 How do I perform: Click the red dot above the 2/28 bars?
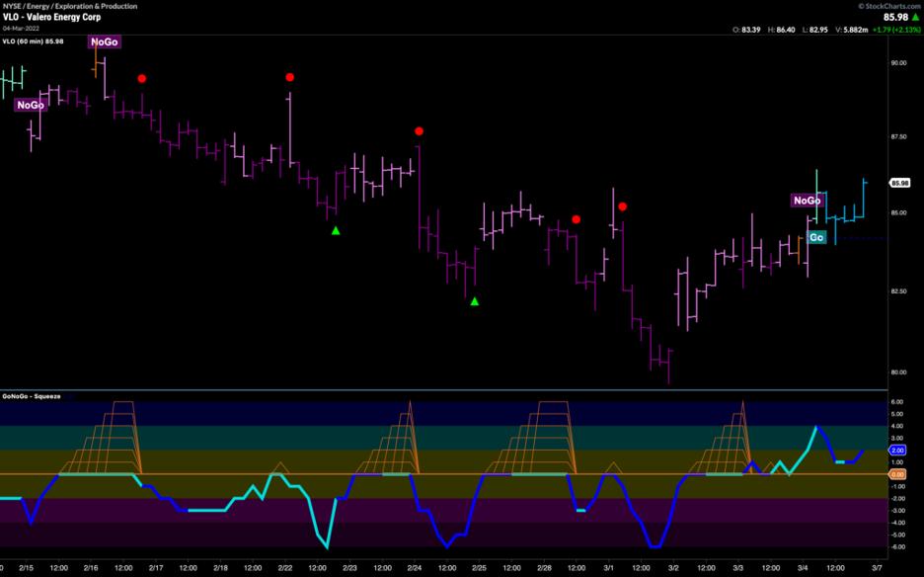click(577, 219)
